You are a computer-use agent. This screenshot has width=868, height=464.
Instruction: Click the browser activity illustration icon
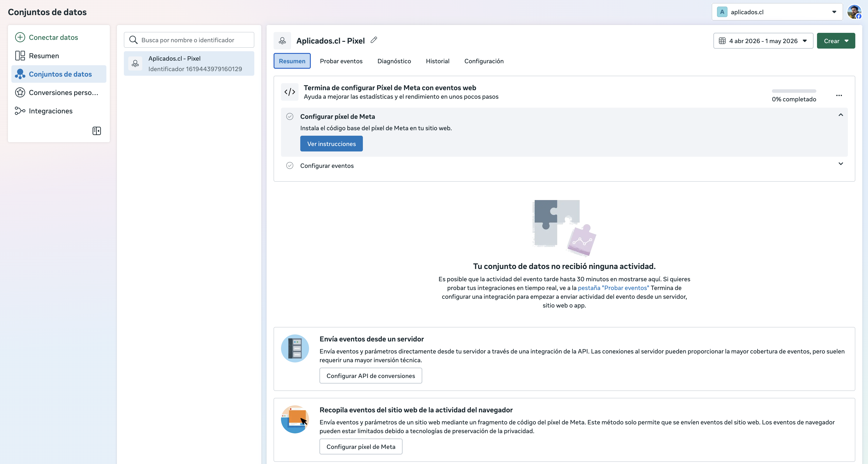coord(295,419)
